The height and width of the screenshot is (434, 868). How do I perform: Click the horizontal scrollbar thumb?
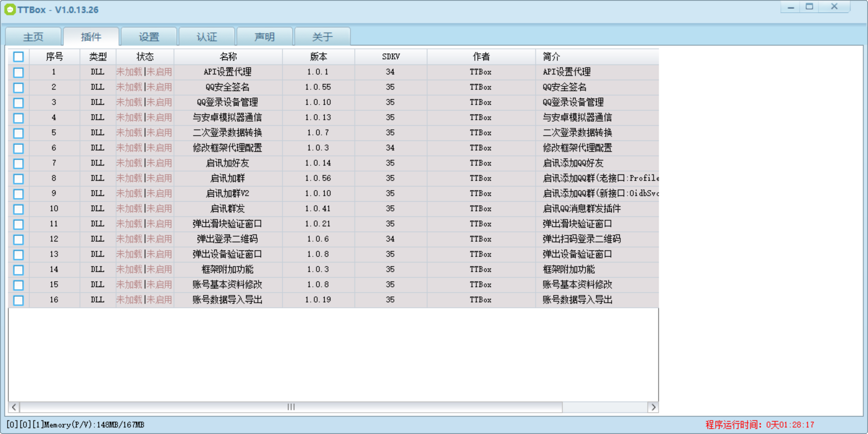[291, 407]
